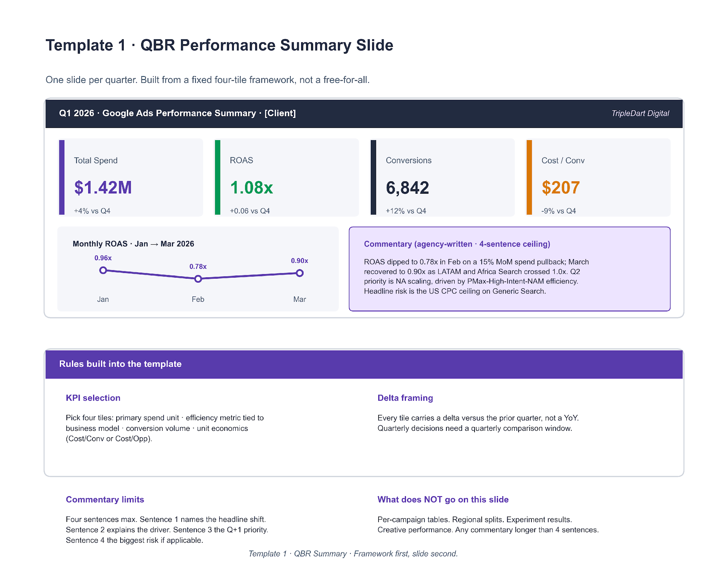
Task: Click the Mar 0.90x chart marker
Action: pos(300,273)
